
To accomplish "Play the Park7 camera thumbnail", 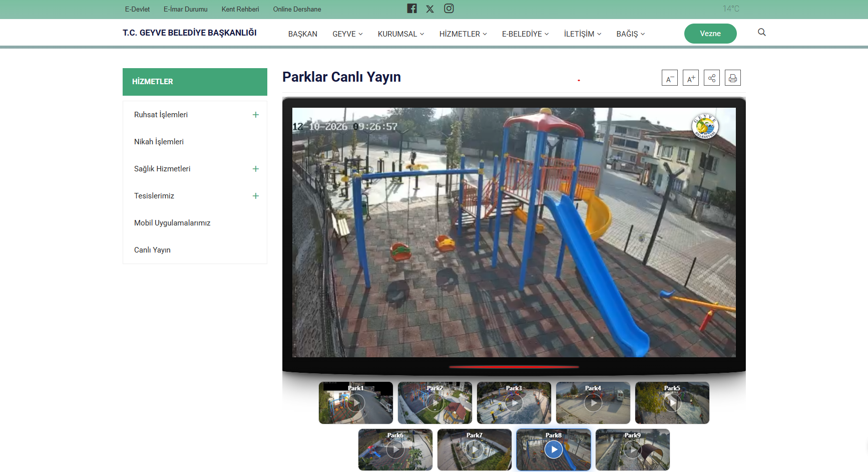I will [475, 450].
